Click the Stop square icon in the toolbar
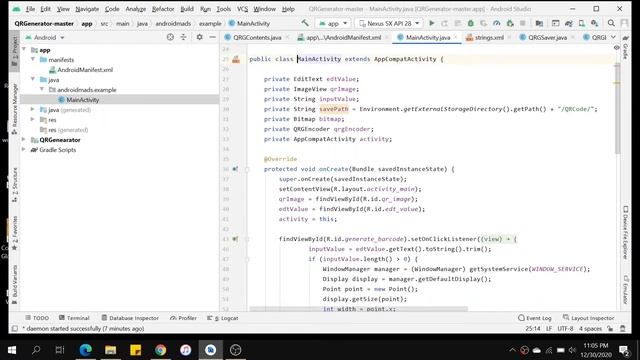The width and height of the screenshot is (640, 360). [523, 23]
